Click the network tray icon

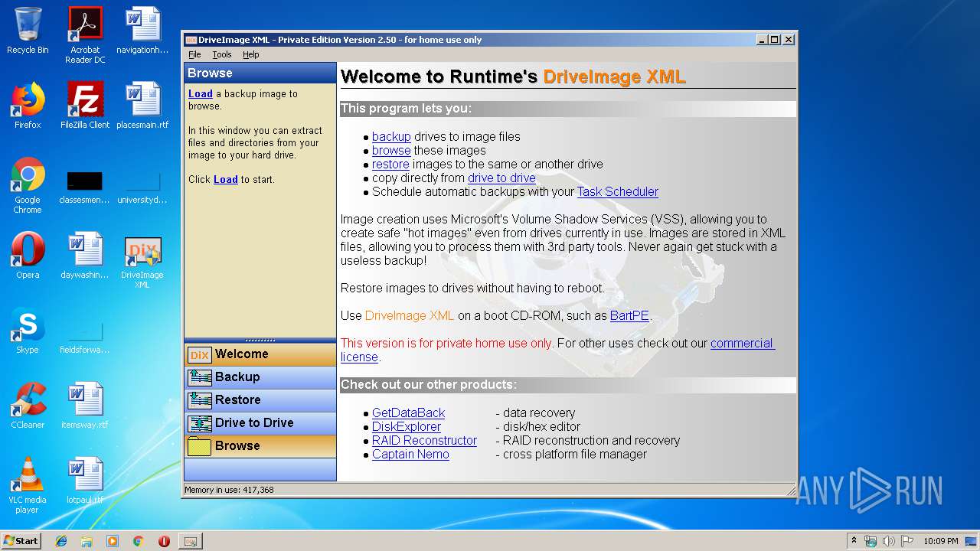coord(871,541)
